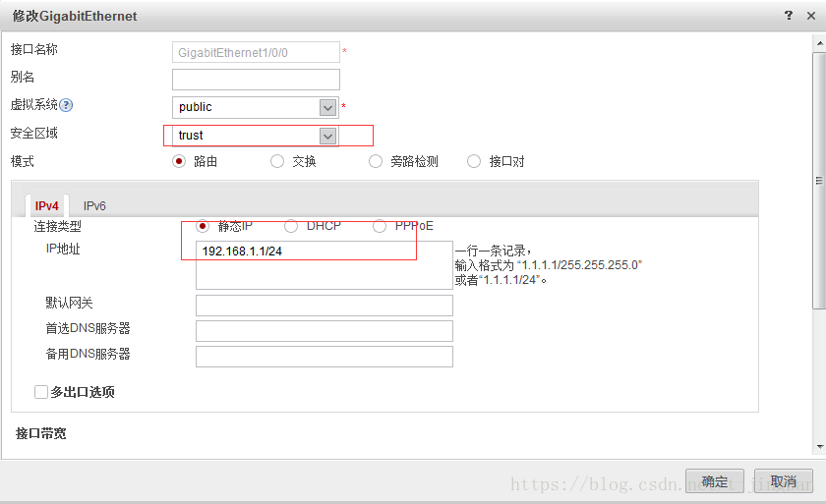Click the vertical scrollbar thumb
The height and width of the screenshot is (504, 826).
pos(819,181)
